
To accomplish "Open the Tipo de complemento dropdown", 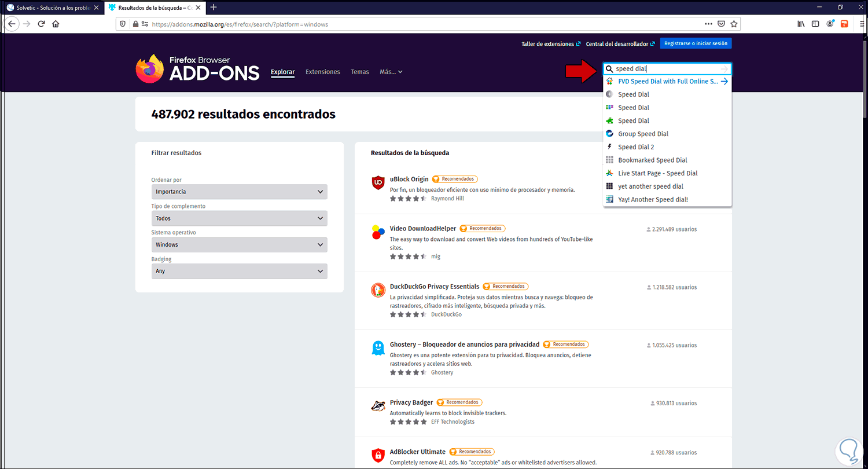I will pyautogui.click(x=239, y=218).
